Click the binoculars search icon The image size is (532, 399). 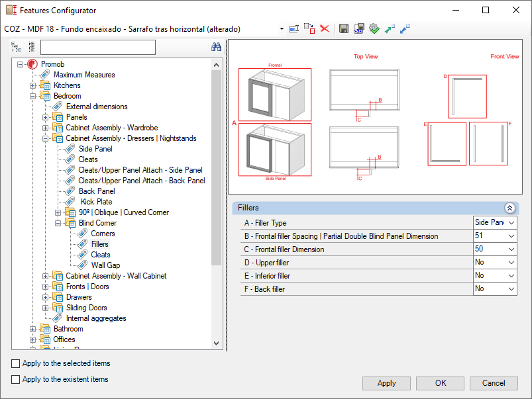pyautogui.click(x=216, y=47)
